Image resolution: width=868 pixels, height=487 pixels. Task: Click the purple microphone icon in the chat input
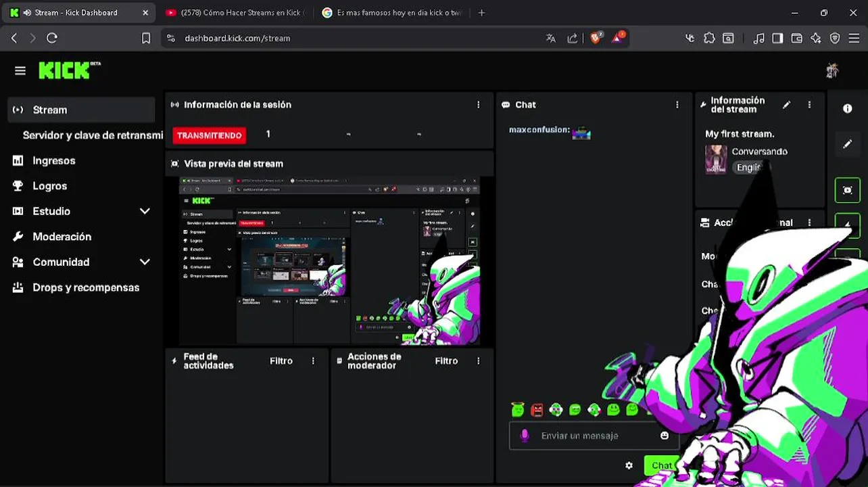pyautogui.click(x=525, y=436)
